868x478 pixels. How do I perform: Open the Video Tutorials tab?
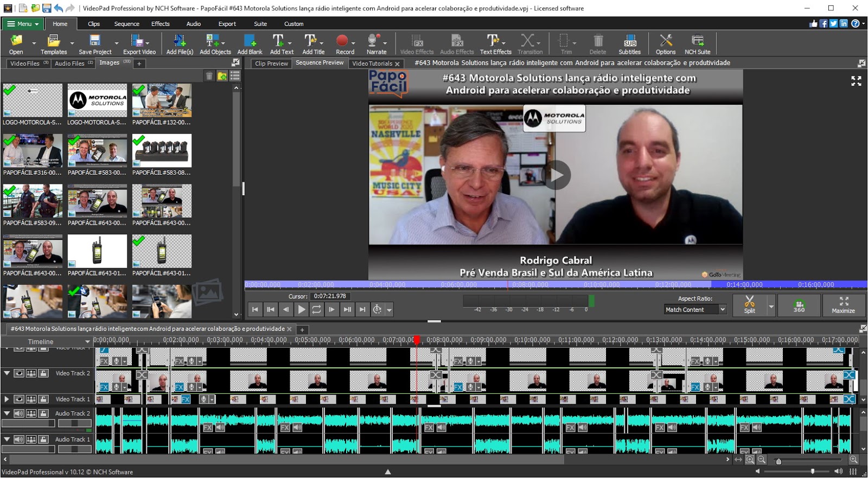tap(372, 63)
